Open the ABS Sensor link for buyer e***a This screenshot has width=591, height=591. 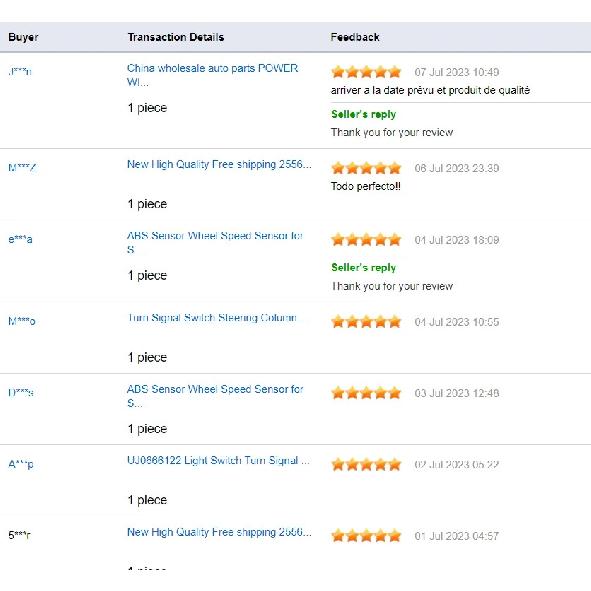(215, 242)
